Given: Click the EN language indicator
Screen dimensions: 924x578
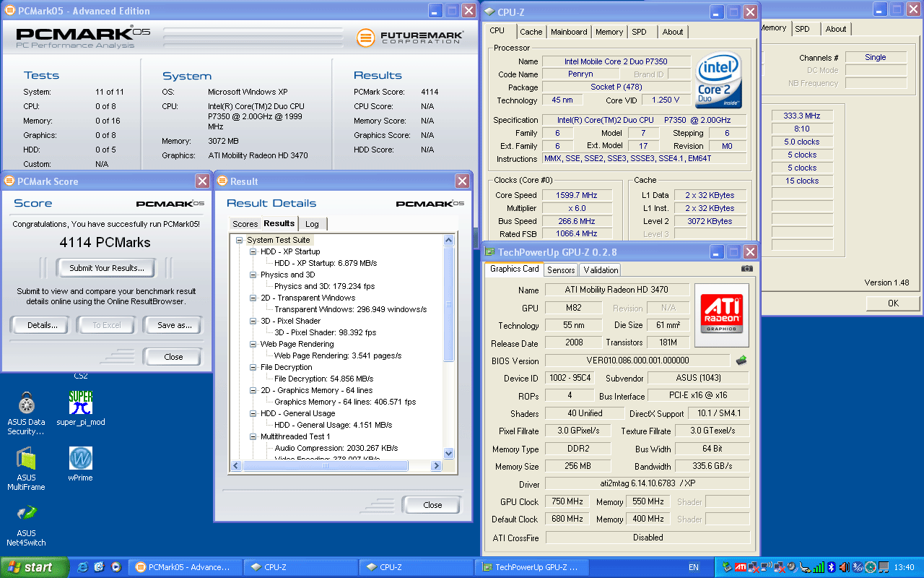Looking at the screenshot, I should [x=694, y=567].
